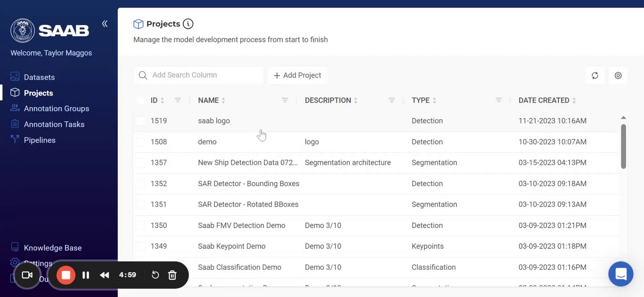This screenshot has height=297, width=644.
Task: Open Annotation Tasks in the sidebar
Action: (54, 124)
